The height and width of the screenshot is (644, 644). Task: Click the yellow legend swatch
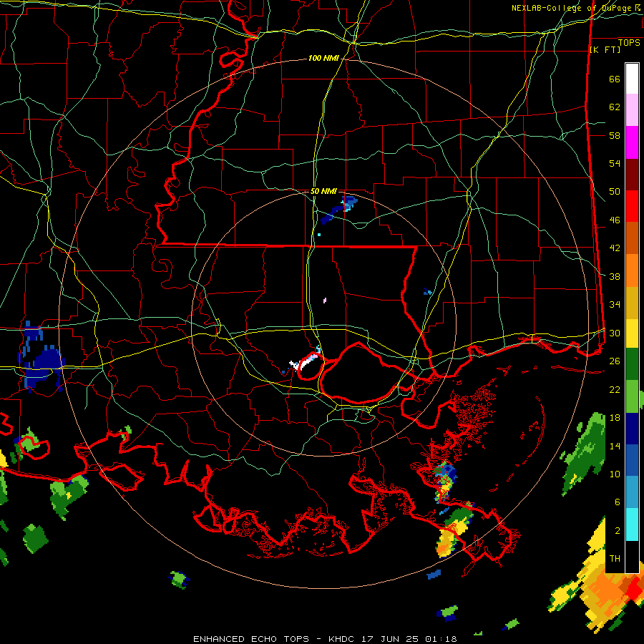click(632, 333)
